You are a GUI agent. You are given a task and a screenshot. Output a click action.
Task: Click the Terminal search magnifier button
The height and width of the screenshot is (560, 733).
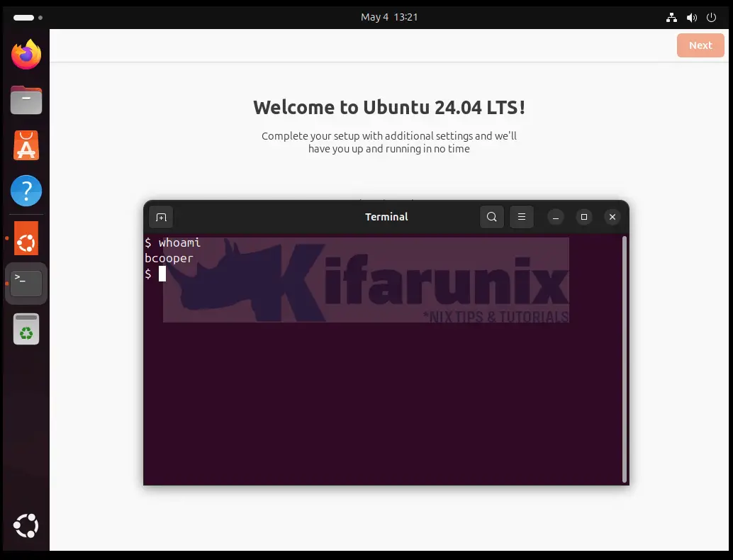[x=492, y=217]
